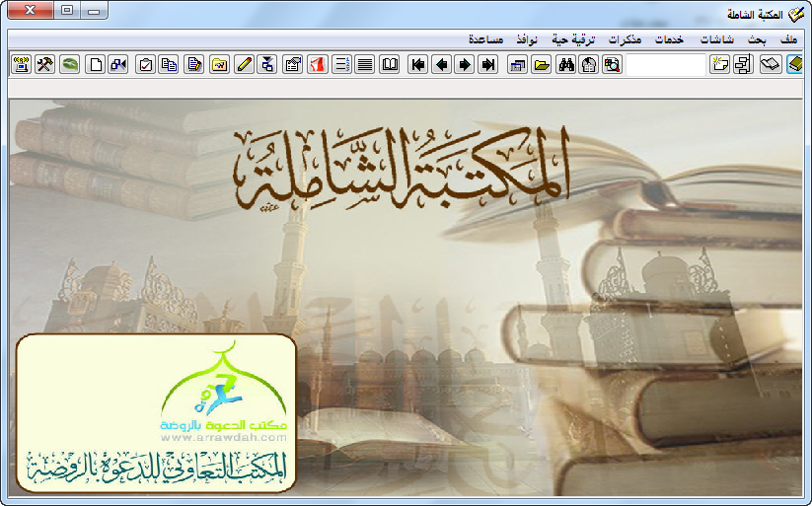Click the funnel over blue boxes icon
Screen dimensions: 812x506
click(x=267, y=65)
